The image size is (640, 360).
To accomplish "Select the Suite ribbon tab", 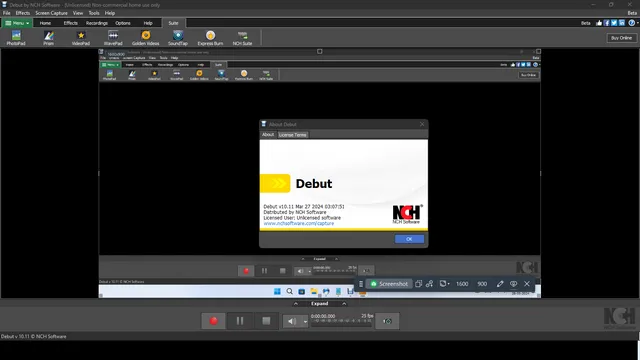I will pos(173,23).
